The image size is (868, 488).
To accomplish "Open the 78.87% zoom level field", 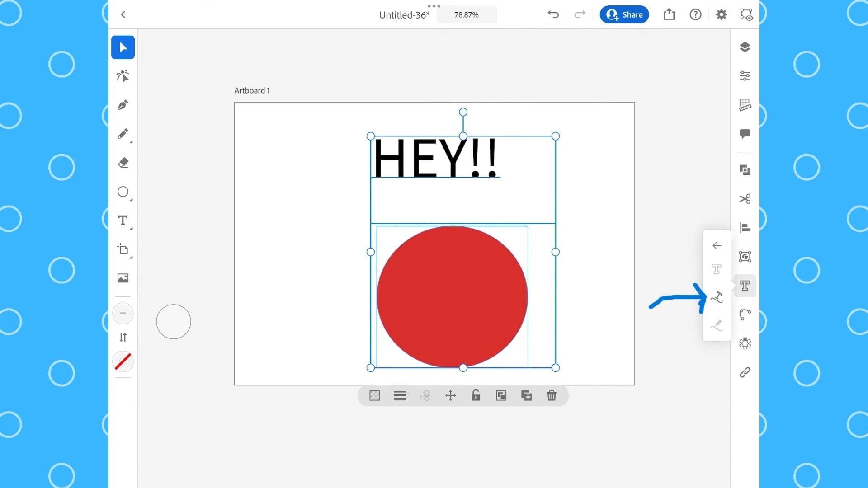I will pyautogui.click(x=467, y=15).
